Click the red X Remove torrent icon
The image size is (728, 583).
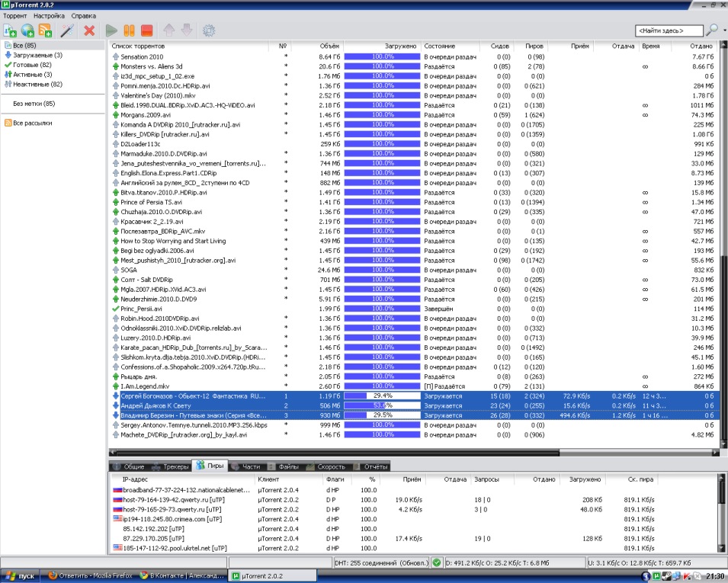[x=89, y=30]
